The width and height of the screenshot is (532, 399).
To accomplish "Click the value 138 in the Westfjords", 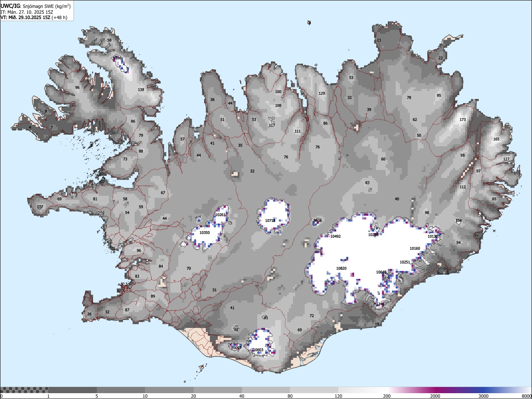I will point(141,90).
